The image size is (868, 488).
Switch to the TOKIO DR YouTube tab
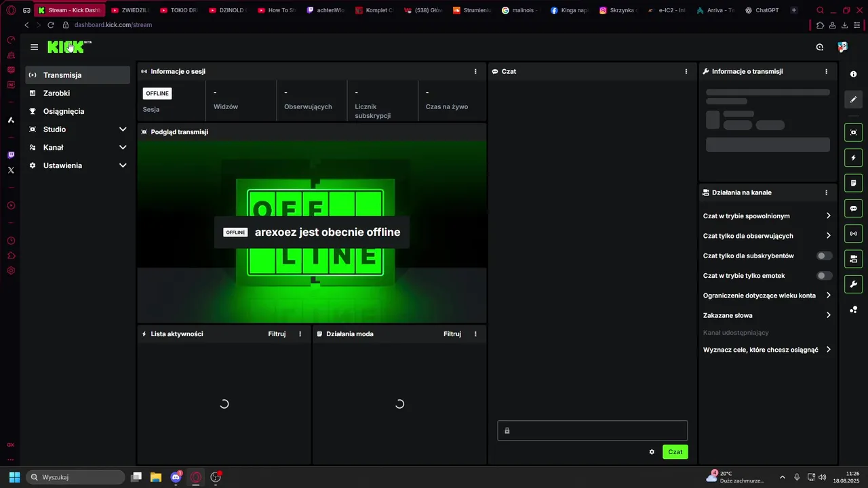coord(180,10)
